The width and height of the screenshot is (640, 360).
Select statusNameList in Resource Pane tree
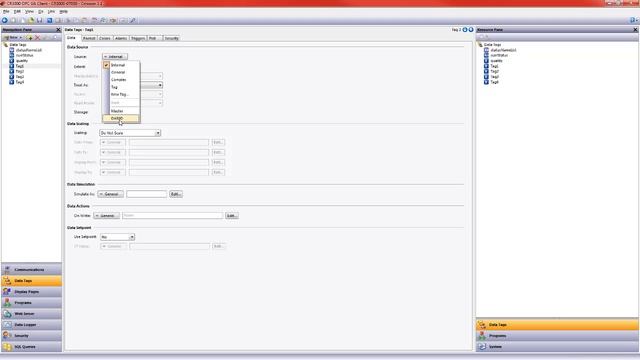pyautogui.click(x=503, y=50)
